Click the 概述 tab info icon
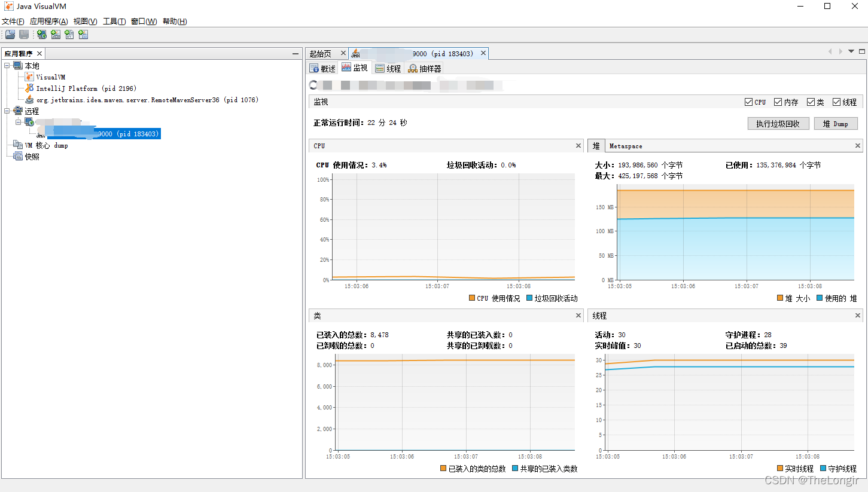 [x=314, y=69]
